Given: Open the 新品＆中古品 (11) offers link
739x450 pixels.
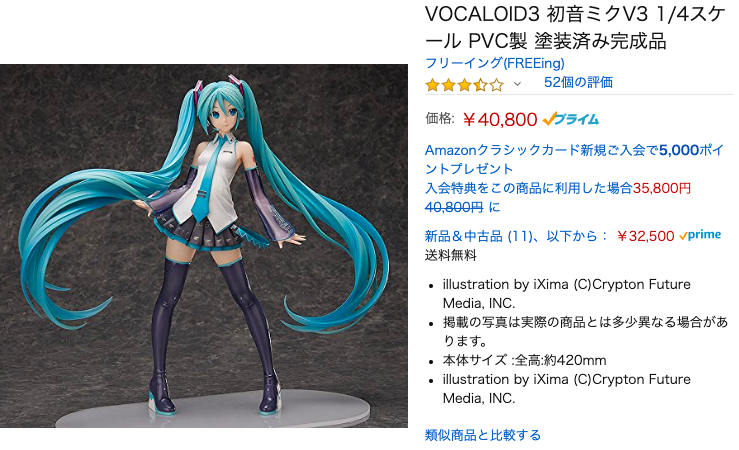Looking at the screenshot, I should point(517,236).
